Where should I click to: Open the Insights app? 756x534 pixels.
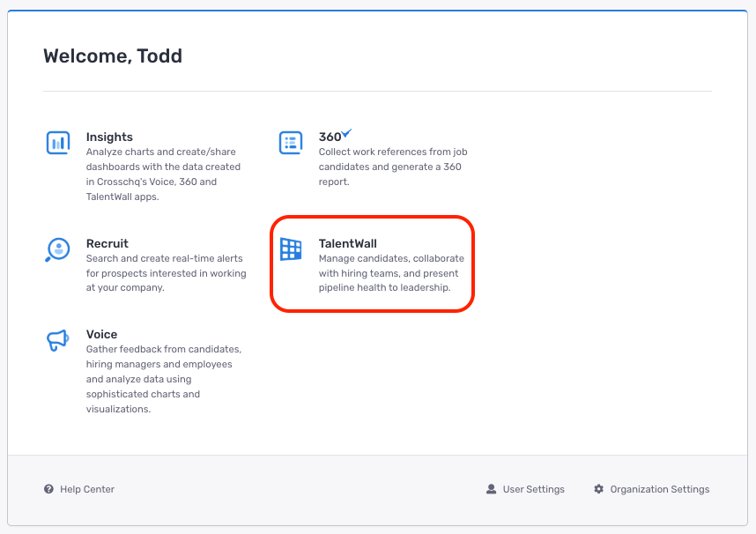tap(109, 137)
